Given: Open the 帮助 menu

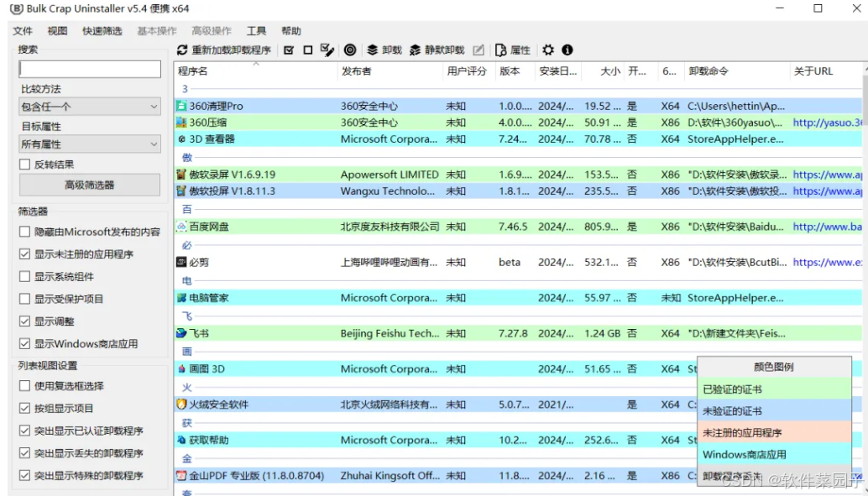Looking at the screenshot, I should tap(291, 31).
